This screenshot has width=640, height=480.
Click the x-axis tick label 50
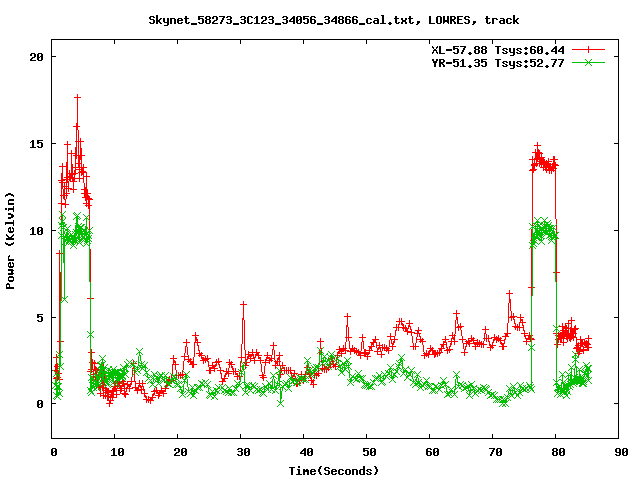click(369, 452)
